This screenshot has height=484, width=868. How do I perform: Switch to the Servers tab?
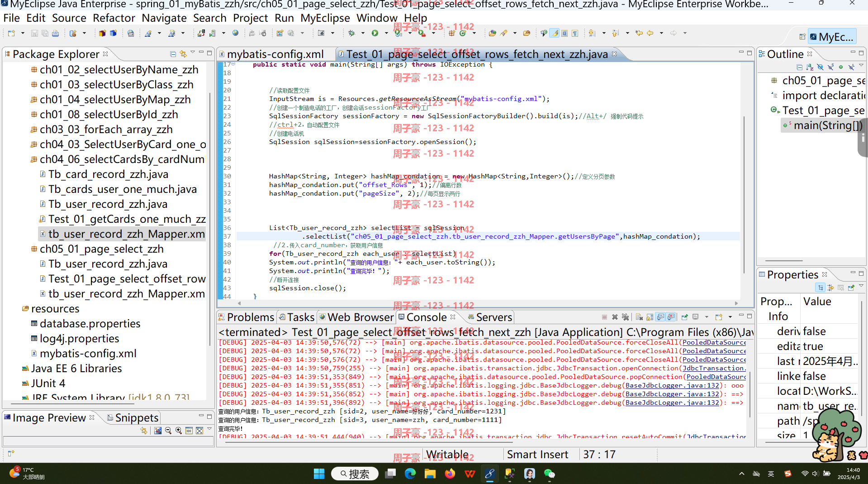pyautogui.click(x=490, y=317)
